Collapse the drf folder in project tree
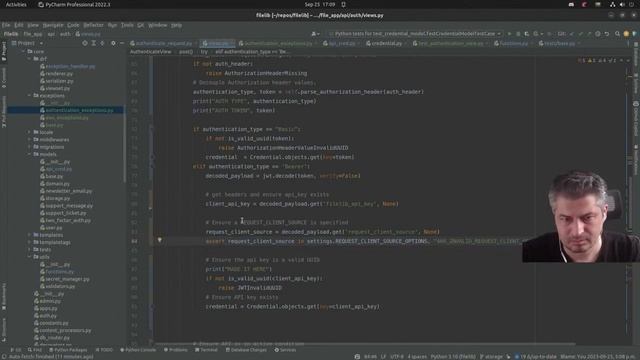 (x=29, y=59)
